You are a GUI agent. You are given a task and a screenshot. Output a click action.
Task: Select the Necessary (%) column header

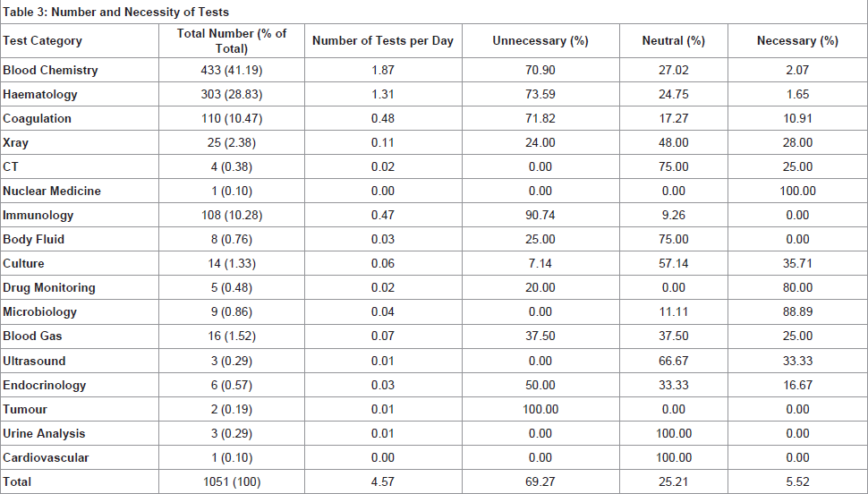click(x=797, y=41)
